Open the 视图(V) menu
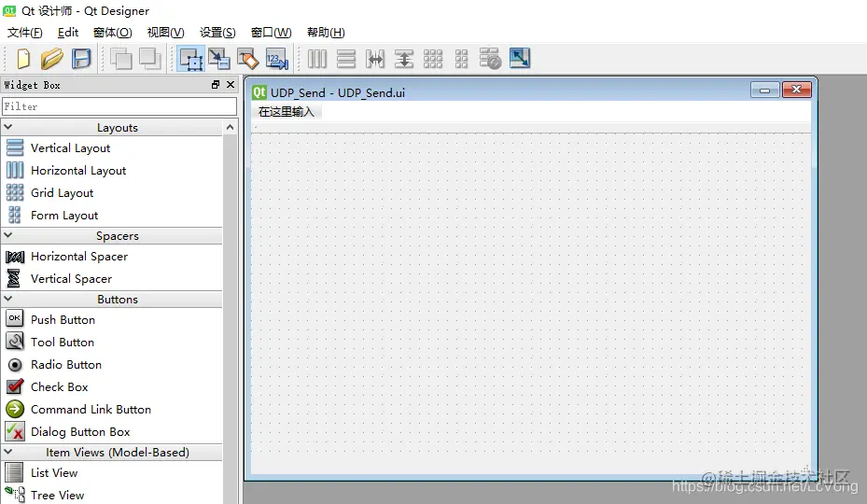The height and width of the screenshot is (504, 867). click(x=165, y=33)
